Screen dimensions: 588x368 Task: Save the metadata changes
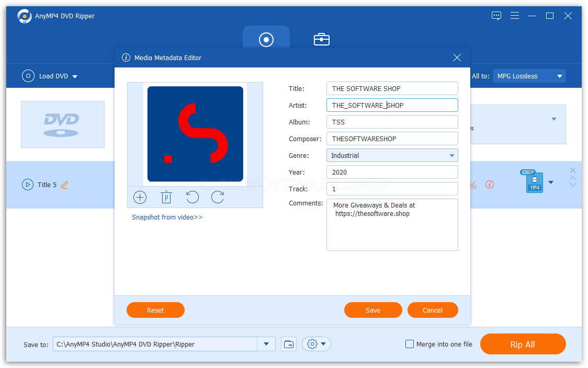[373, 310]
